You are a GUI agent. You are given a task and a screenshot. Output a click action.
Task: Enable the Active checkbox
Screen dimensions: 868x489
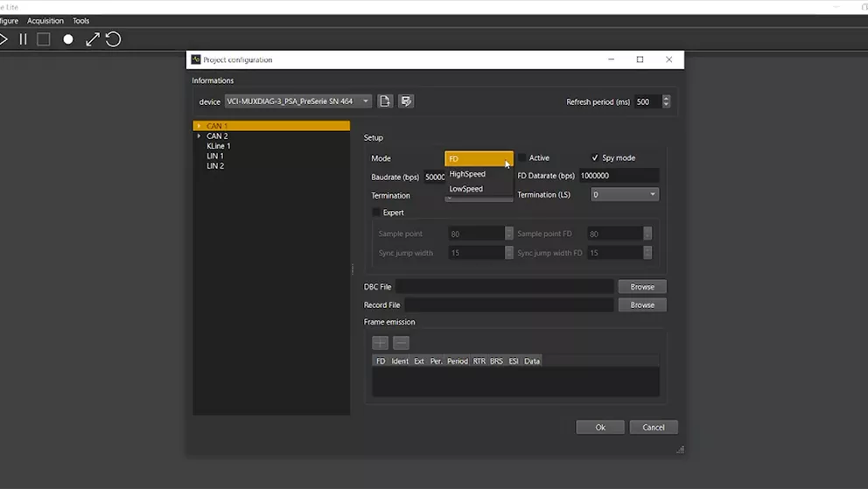click(522, 158)
